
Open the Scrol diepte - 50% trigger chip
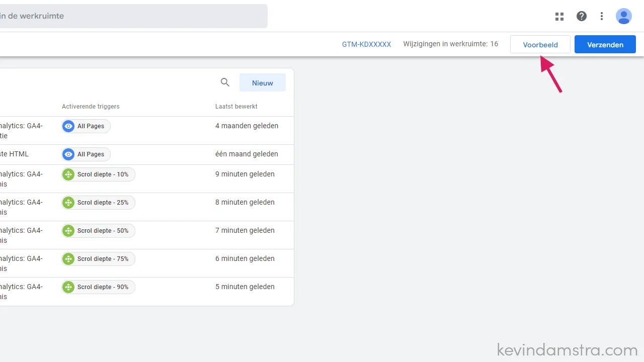(x=98, y=231)
